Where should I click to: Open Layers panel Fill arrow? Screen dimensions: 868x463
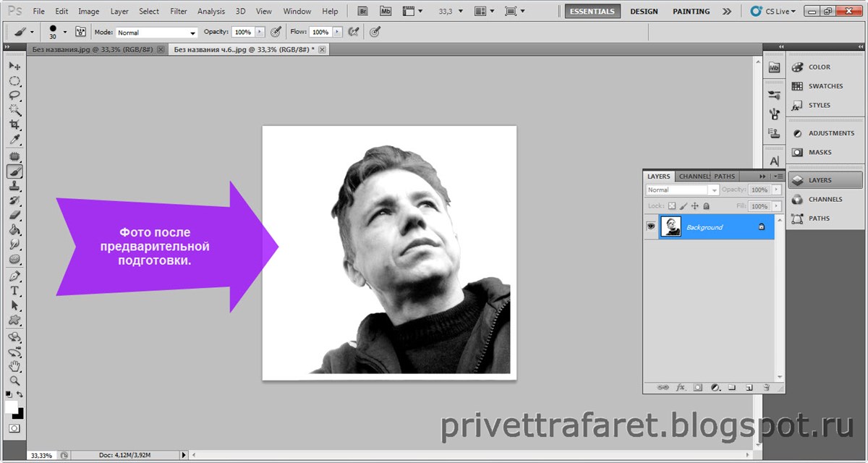(x=777, y=206)
